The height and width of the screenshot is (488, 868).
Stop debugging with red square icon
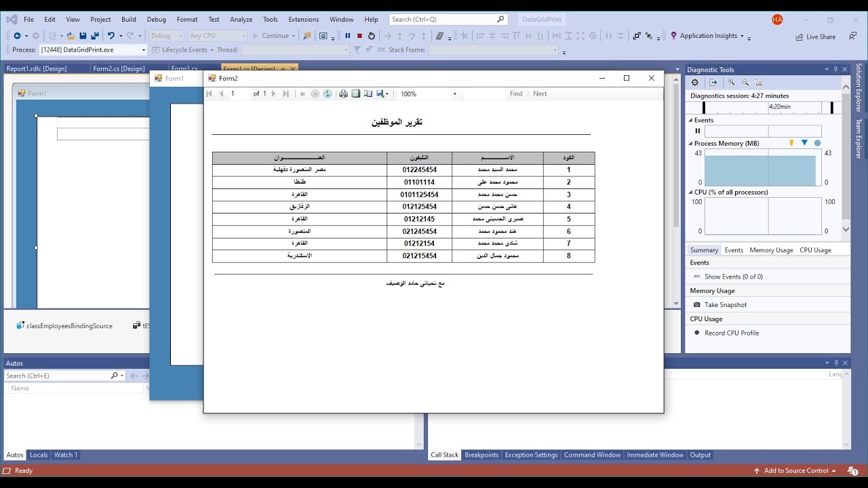(x=359, y=36)
